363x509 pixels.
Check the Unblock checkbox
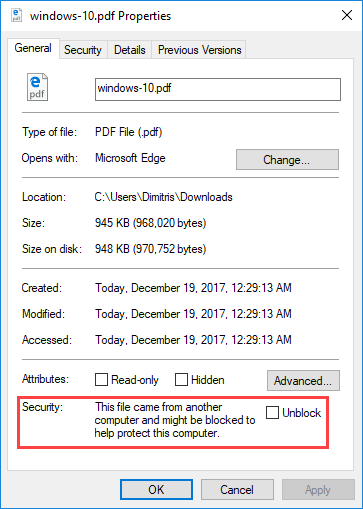[272, 413]
